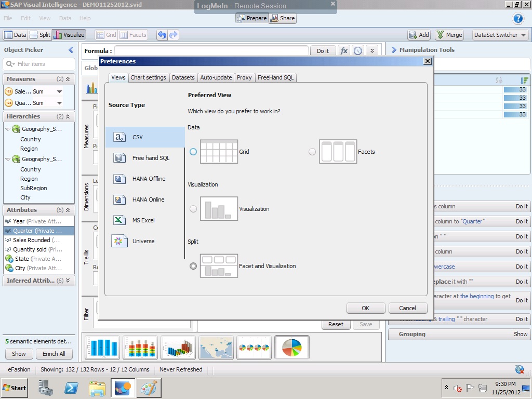Open the DataSet Switcher dropdown

tap(500, 35)
